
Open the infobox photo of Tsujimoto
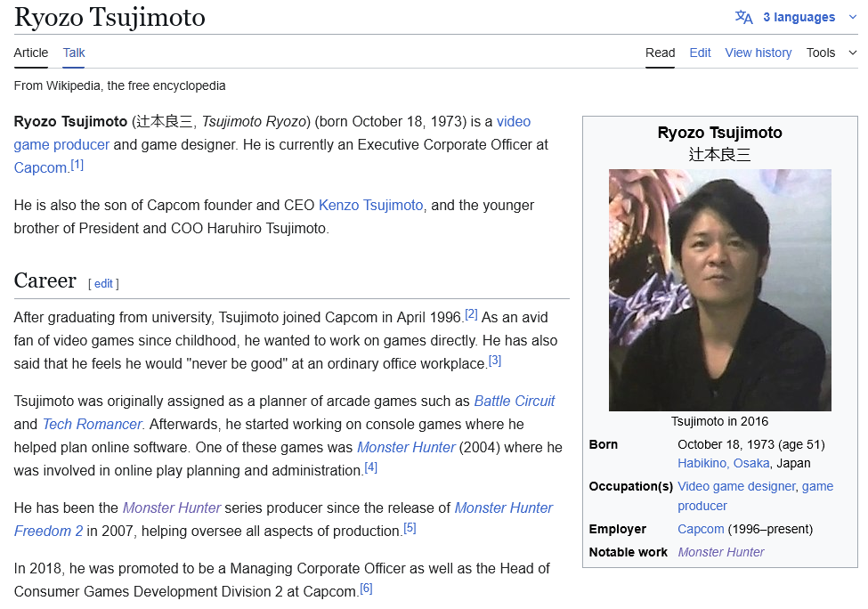[719, 290]
